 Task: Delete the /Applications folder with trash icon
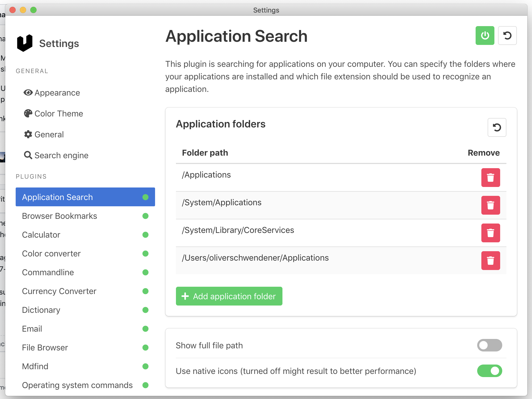tap(490, 178)
